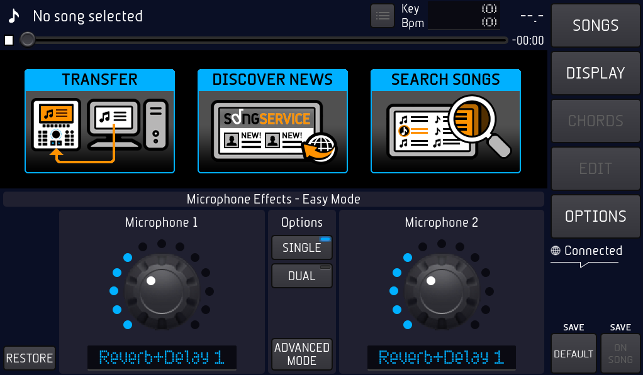Select the greyed EDIT menu button
The height and width of the screenshot is (376, 644).
click(596, 168)
